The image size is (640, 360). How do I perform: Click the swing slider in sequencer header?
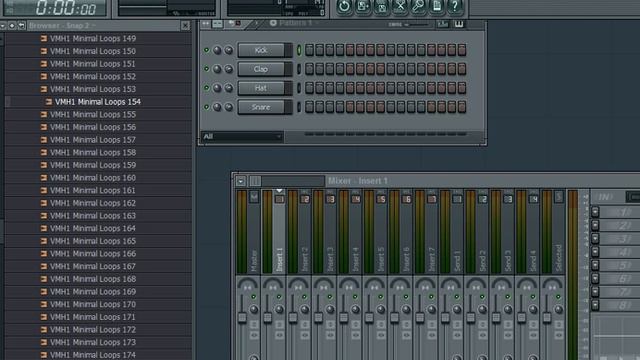(417, 24)
